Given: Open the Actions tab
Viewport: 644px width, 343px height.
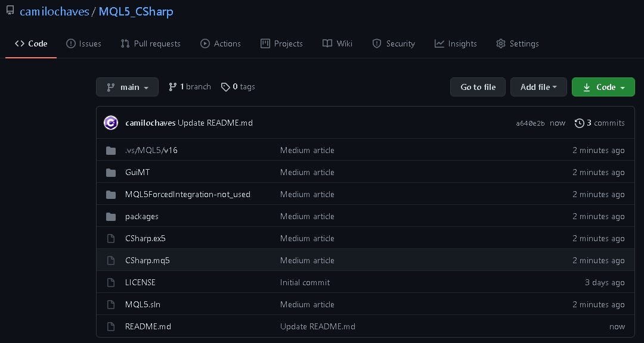Looking at the screenshot, I should pyautogui.click(x=221, y=43).
